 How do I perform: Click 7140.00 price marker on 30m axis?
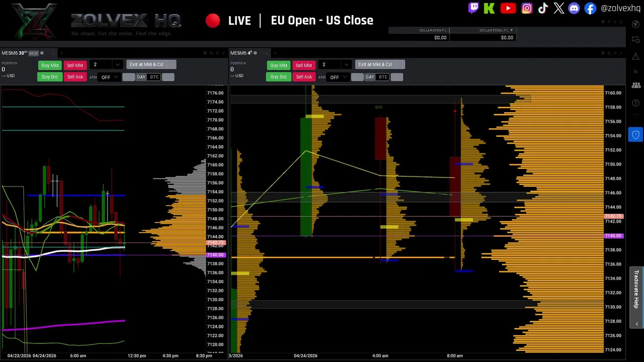coord(216,255)
